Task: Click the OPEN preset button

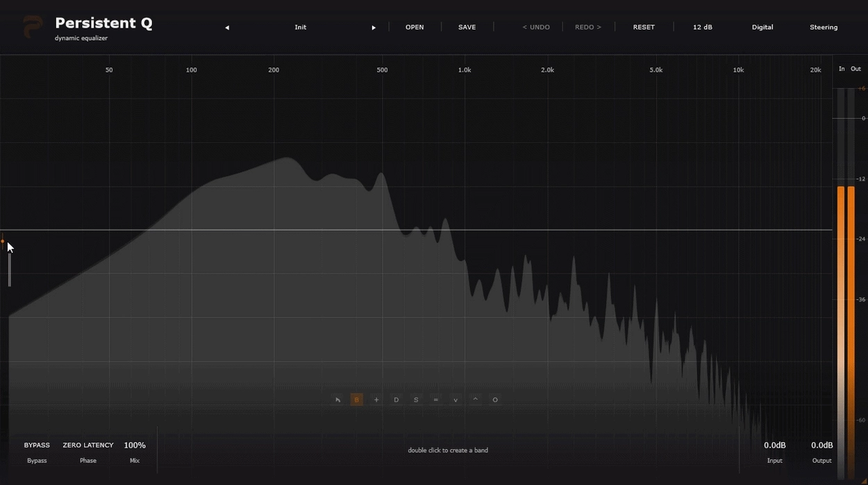Action: click(415, 27)
